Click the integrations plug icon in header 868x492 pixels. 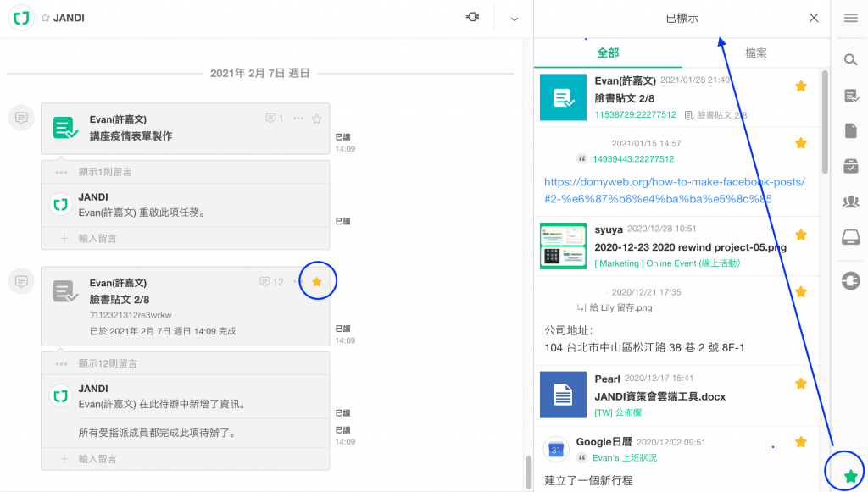click(473, 18)
